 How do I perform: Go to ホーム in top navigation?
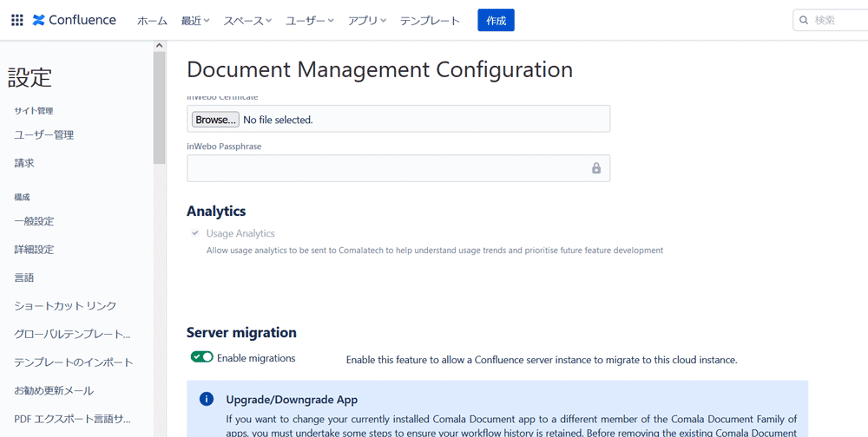152,21
